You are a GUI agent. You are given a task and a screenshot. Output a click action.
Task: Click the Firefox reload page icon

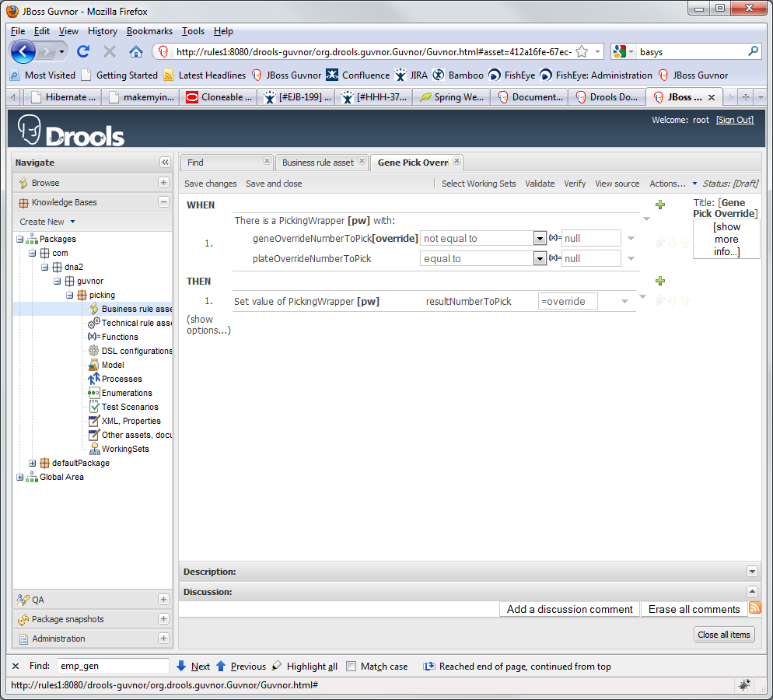83,52
